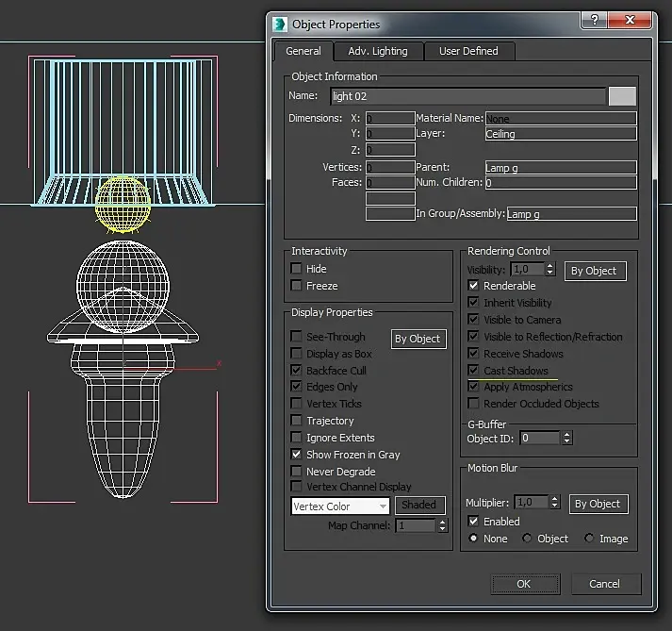Image resolution: width=672 pixels, height=631 pixels.
Task: Click Object ID spinner arrows
Action: [567, 438]
